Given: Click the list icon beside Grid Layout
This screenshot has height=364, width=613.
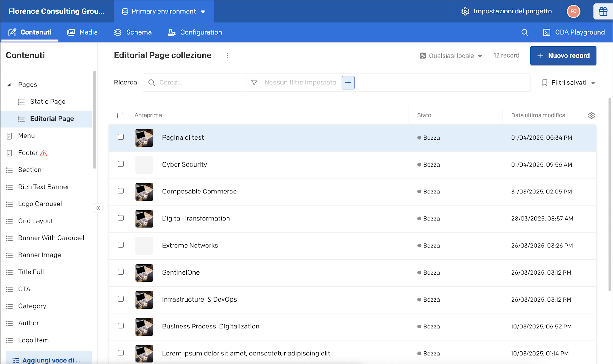Looking at the screenshot, I should point(10,221).
